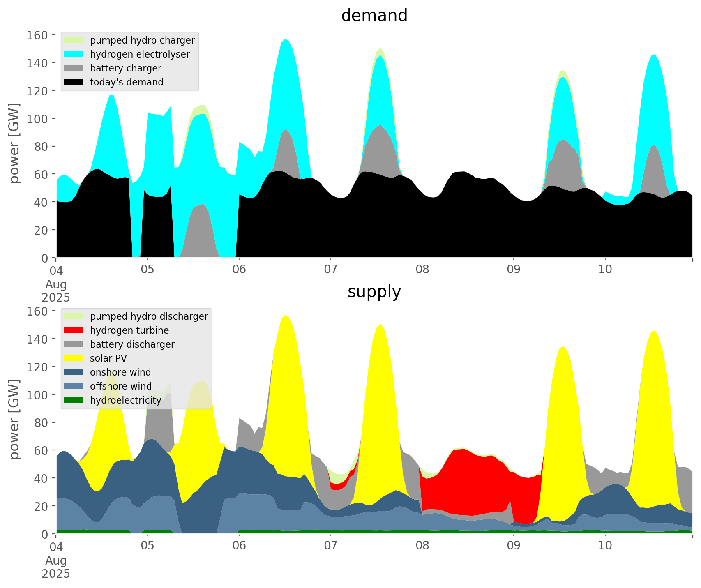
Task: Click the 'offshore wind' legend label
Action: [120, 386]
